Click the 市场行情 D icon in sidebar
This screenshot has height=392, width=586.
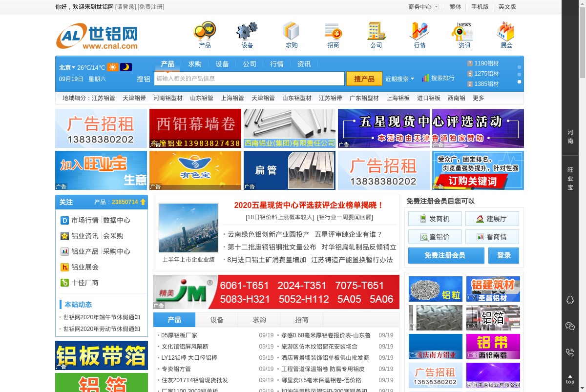coord(64,220)
